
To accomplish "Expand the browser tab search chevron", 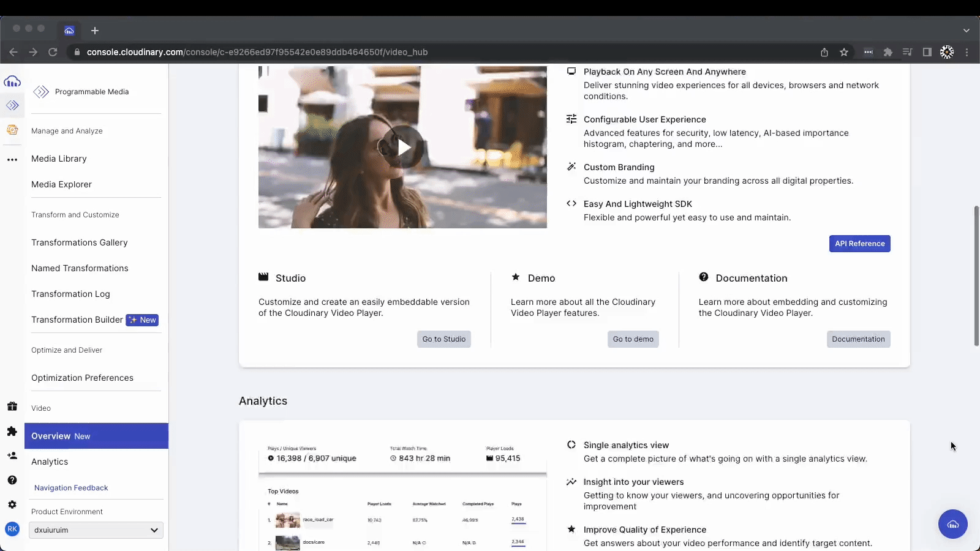I will 966,31.
